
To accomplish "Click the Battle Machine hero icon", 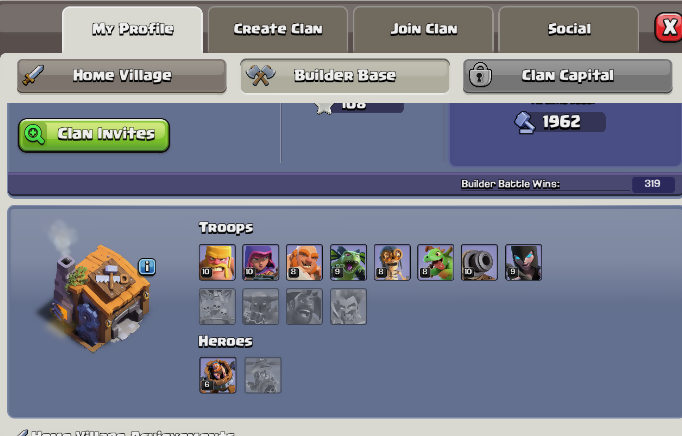I will point(218,375).
